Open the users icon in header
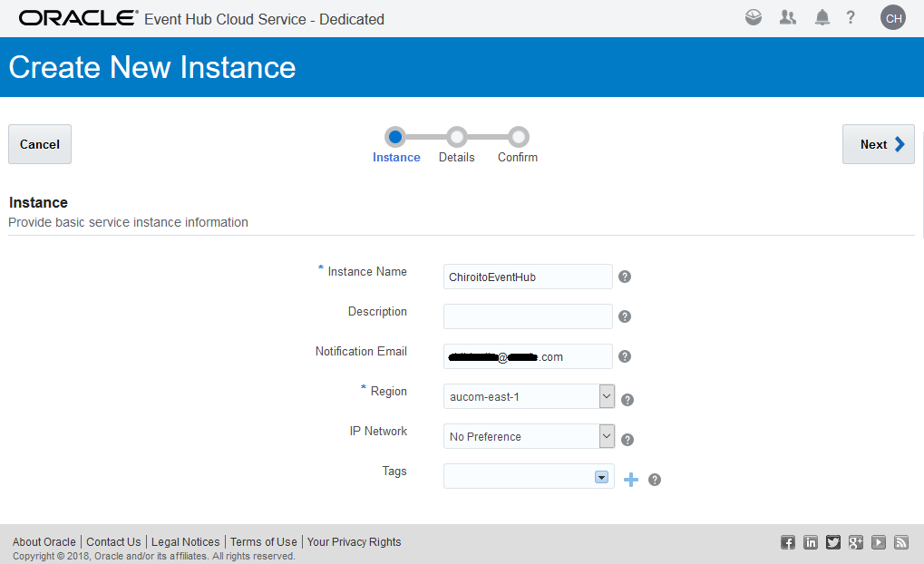924x564 pixels. tap(787, 17)
